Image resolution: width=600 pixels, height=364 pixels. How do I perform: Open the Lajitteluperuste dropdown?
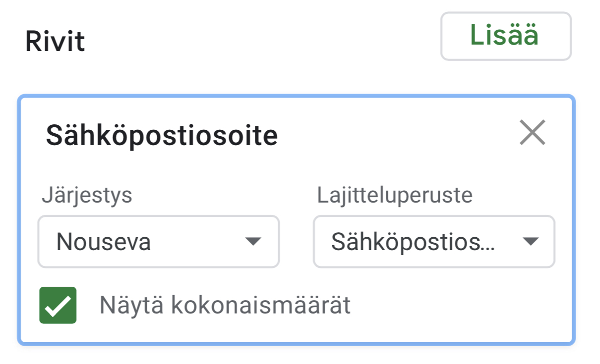click(x=433, y=242)
